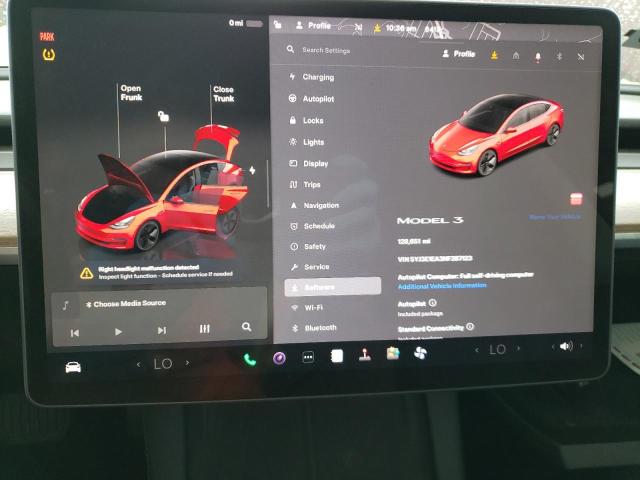Screen dimensions: 640x480
Task: Choose Media Source button
Action: click(x=126, y=304)
